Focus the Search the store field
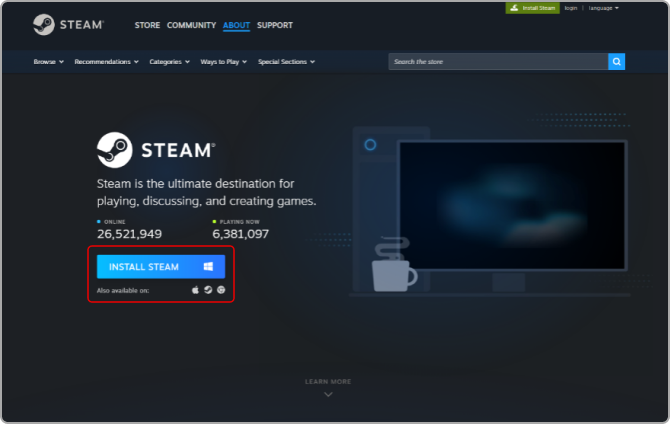670x424 pixels. coord(498,62)
